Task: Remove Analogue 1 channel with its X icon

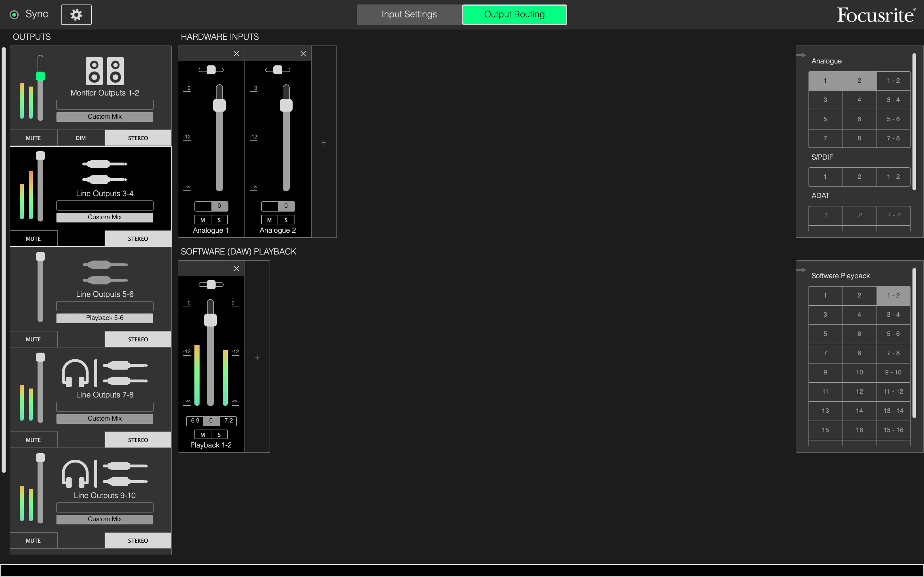Action: 236,54
